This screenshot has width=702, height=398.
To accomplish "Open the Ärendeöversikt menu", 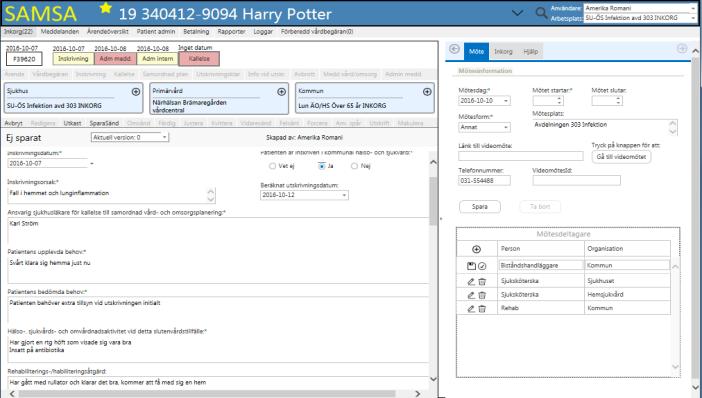I will pyautogui.click(x=107, y=32).
